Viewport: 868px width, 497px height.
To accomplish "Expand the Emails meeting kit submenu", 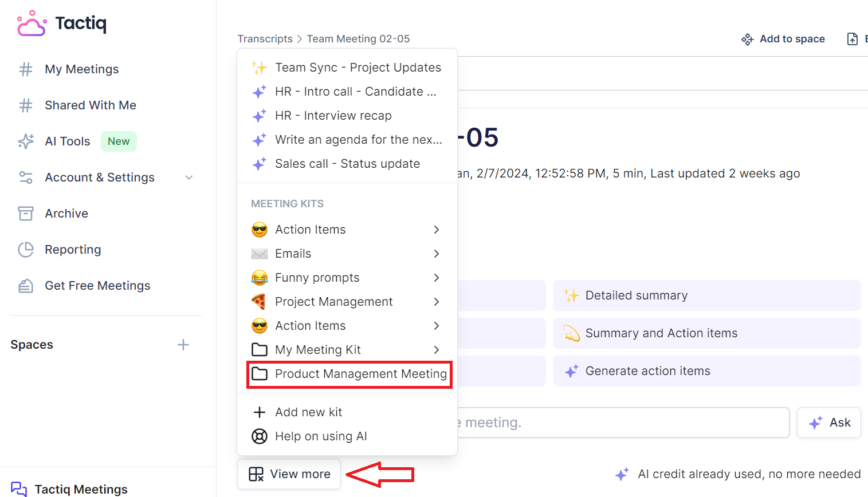I will tap(436, 254).
